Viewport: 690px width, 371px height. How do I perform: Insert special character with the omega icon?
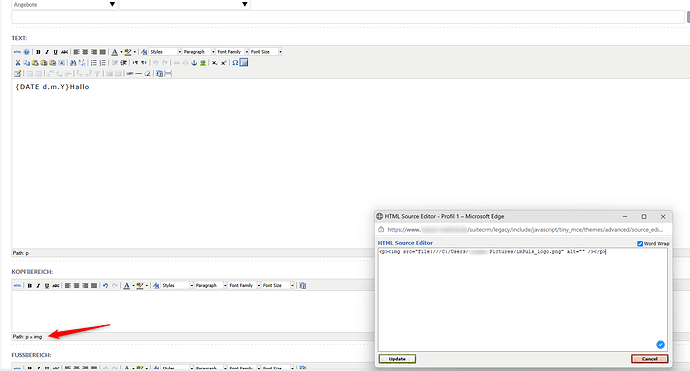click(235, 63)
